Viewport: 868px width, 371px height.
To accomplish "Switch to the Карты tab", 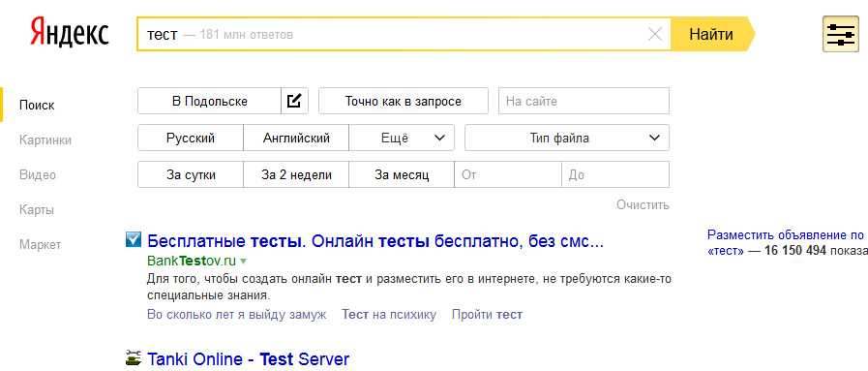I will click(37, 210).
